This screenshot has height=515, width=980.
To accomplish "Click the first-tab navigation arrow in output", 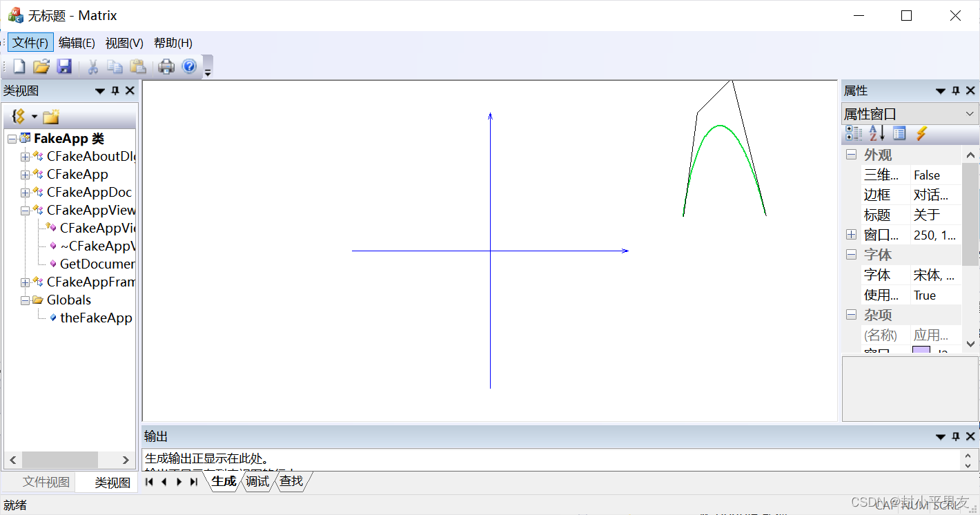I will (x=149, y=482).
